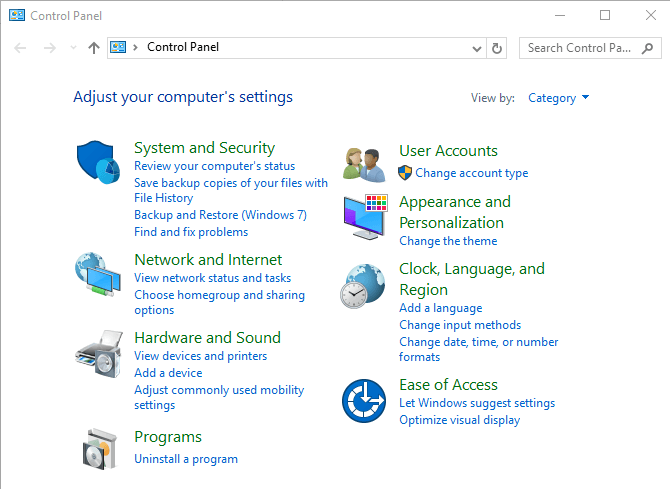Open the View by Category dropdown
This screenshot has height=489, width=670.
click(559, 98)
